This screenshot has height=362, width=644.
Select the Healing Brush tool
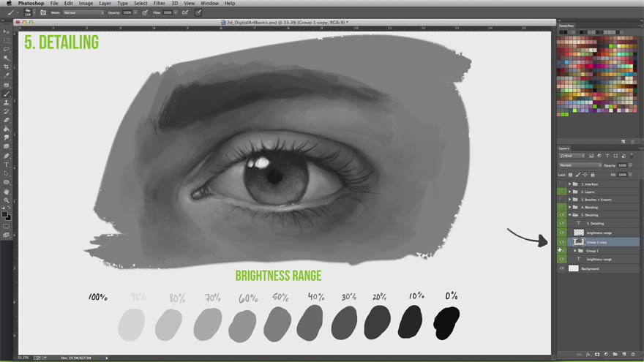coord(6,85)
